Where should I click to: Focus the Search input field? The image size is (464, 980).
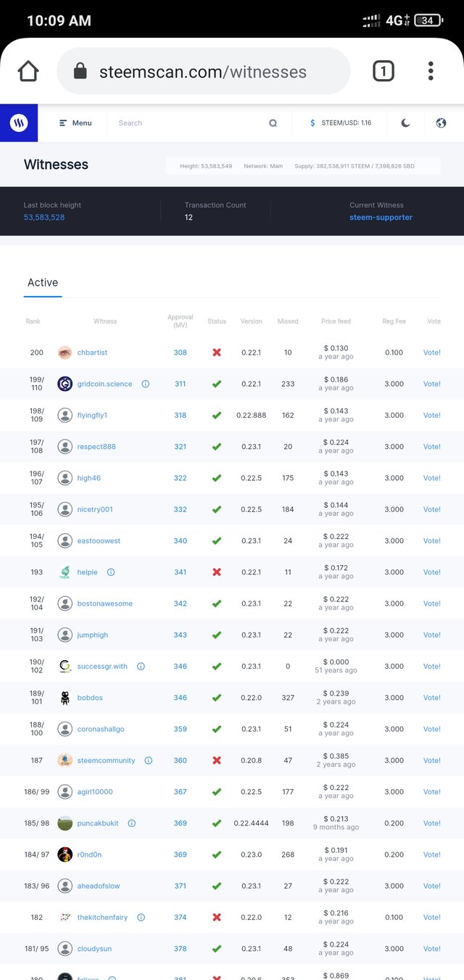[x=188, y=123]
